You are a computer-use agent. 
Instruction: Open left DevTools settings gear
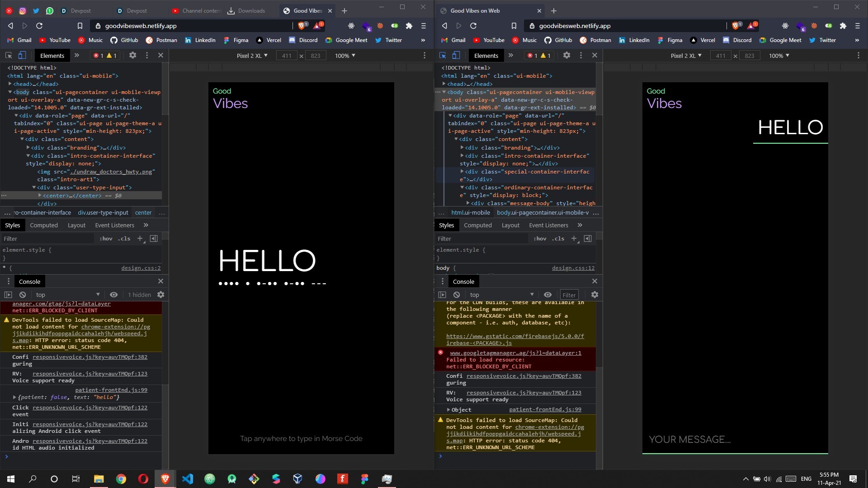pos(132,55)
